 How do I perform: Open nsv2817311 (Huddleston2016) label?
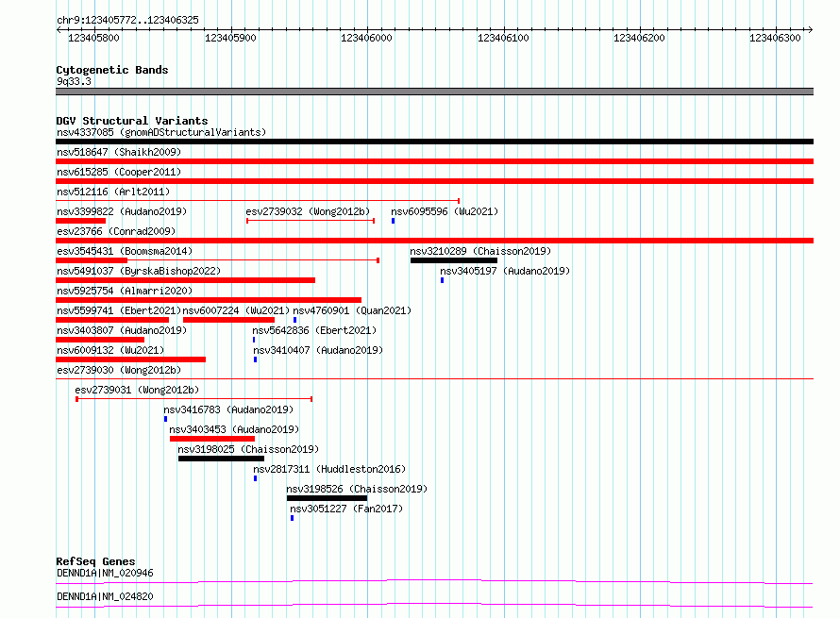329,469
